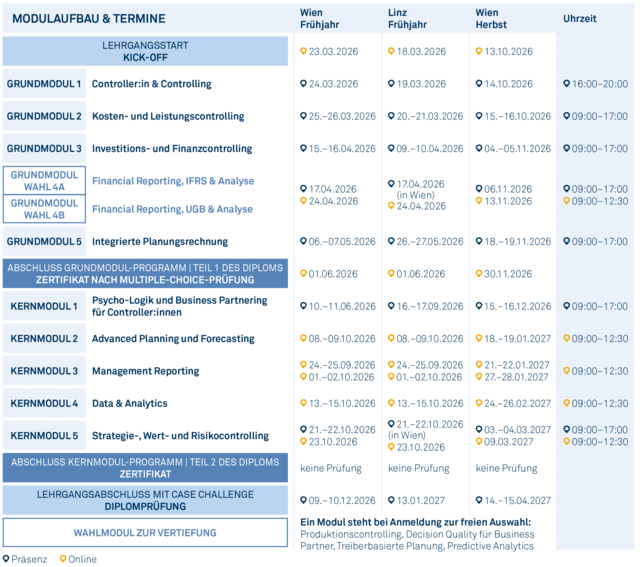
Task: Open the GRUNDMODUL 1 label
Action: click(x=44, y=84)
